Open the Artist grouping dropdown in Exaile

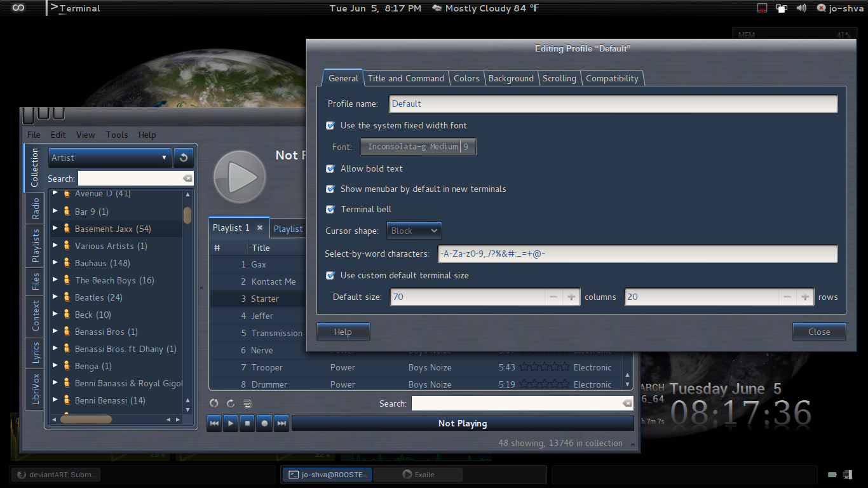click(110, 158)
